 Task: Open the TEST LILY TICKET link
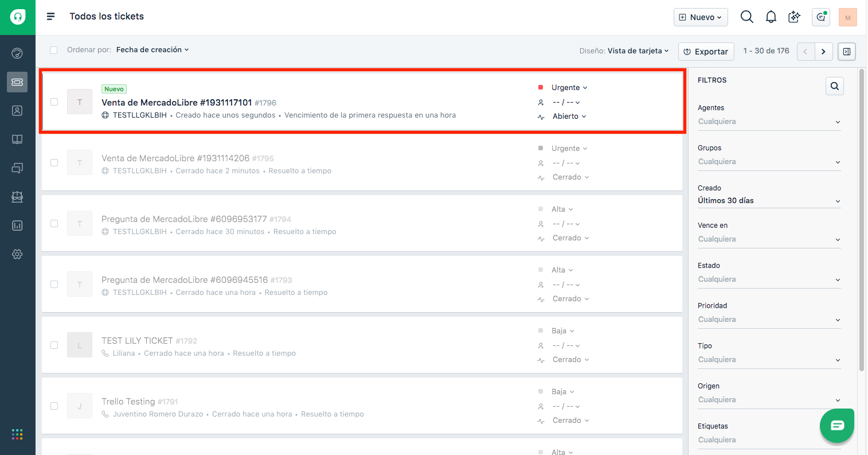(x=137, y=341)
